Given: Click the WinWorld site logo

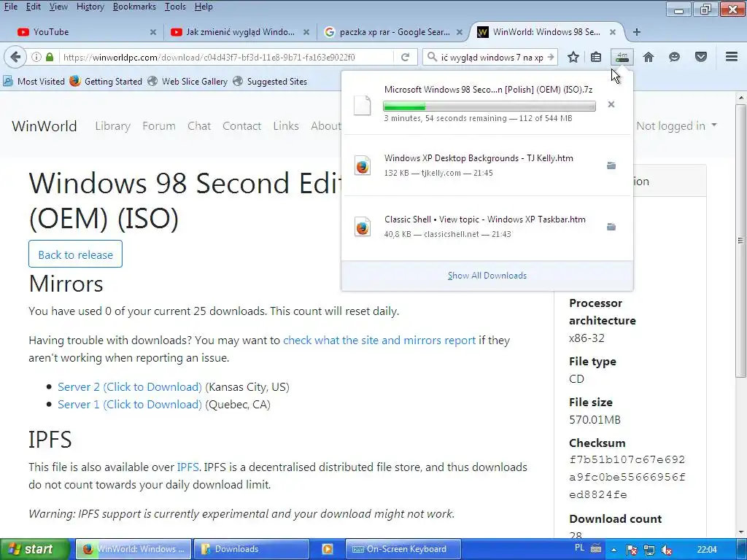Looking at the screenshot, I should pos(44,125).
